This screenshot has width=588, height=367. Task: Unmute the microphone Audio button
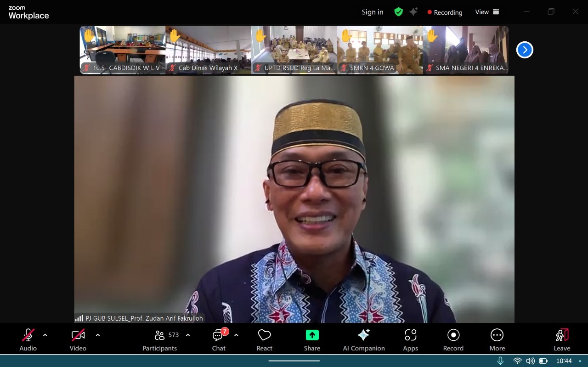tap(28, 340)
